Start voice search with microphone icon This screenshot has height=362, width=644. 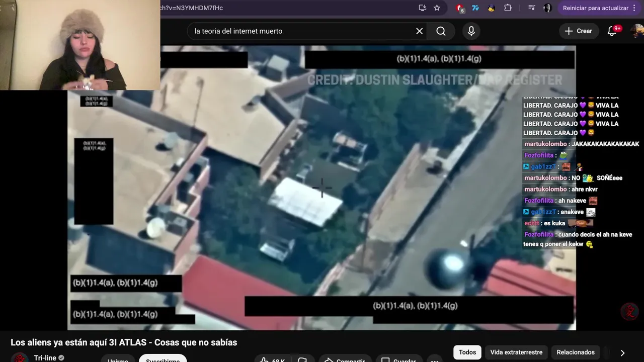pos(471,31)
